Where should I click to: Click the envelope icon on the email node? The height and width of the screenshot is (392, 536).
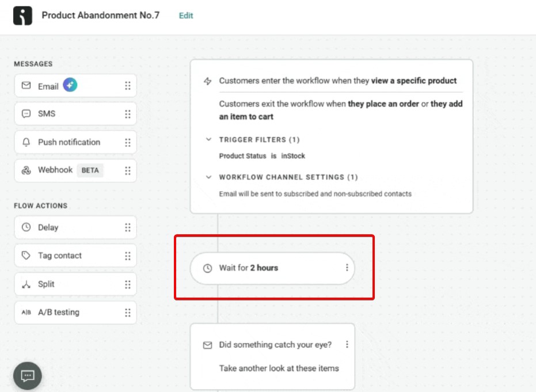(x=208, y=344)
